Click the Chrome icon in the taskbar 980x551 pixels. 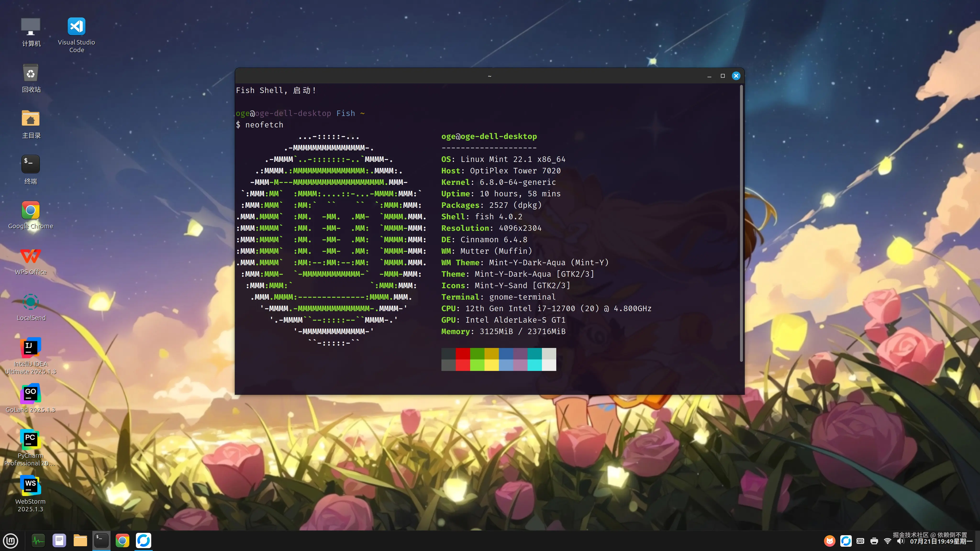(x=122, y=540)
